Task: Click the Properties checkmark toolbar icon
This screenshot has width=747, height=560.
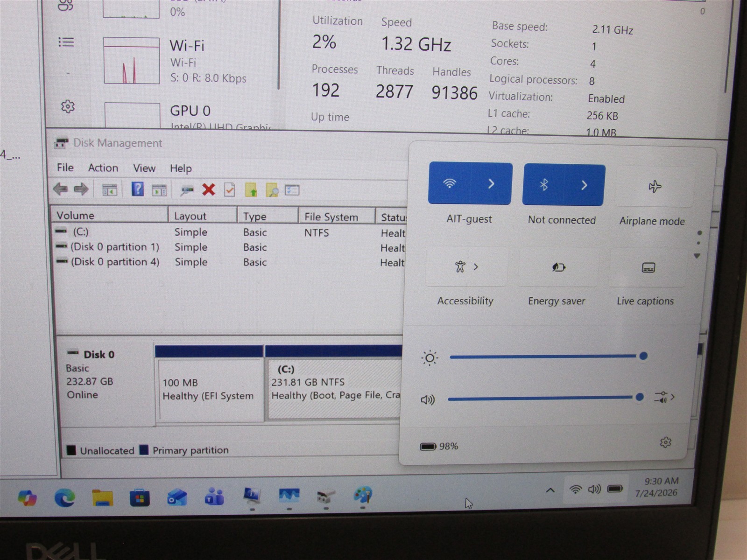Action: pos(230,190)
